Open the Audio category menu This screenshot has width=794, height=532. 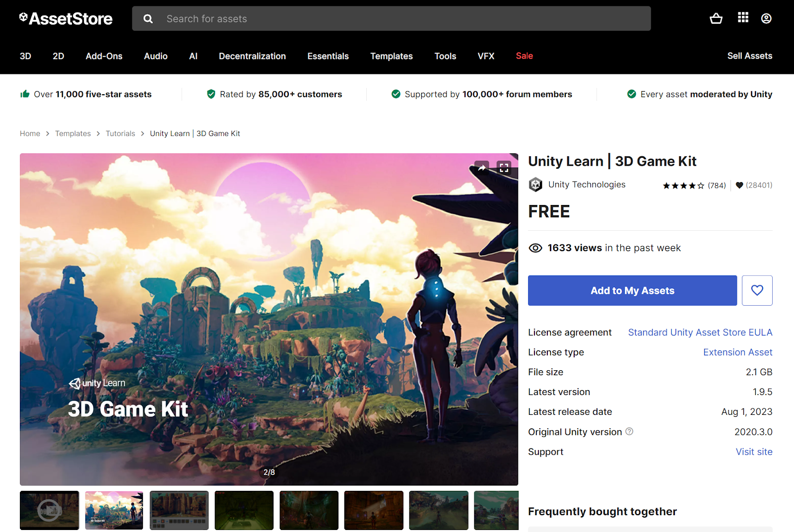coord(156,56)
